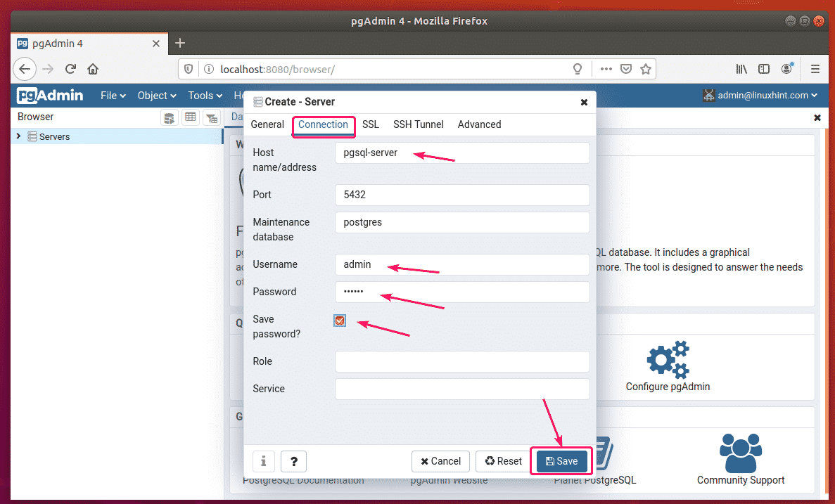Toggle the Firefox reader sidebar icon
The image size is (835, 504).
764,68
